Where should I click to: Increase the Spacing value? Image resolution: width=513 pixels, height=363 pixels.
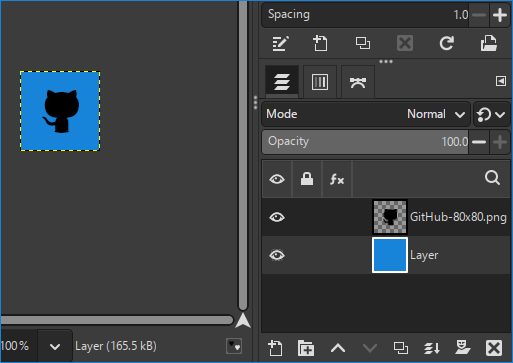pyautogui.click(x=500, y=15)
